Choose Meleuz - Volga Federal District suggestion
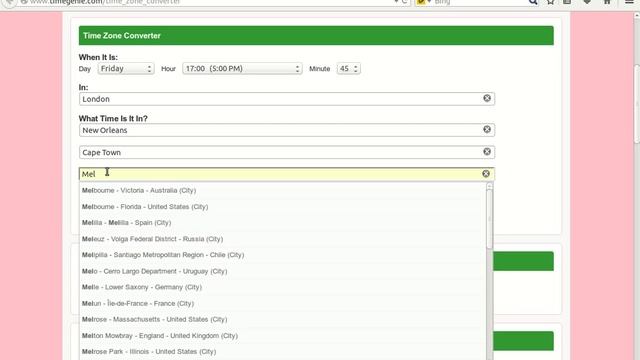 (x=282, y=239)
